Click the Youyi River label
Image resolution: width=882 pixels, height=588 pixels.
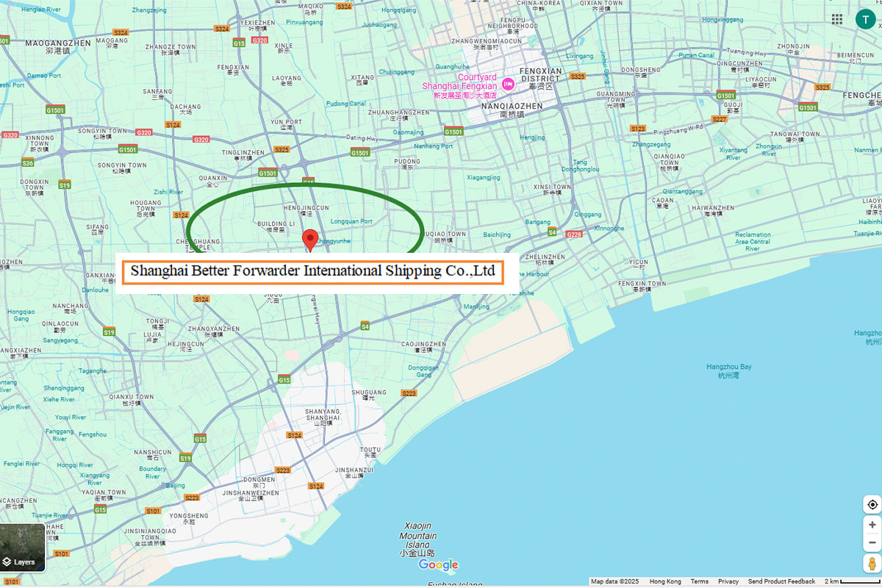(x=71, y=417)
